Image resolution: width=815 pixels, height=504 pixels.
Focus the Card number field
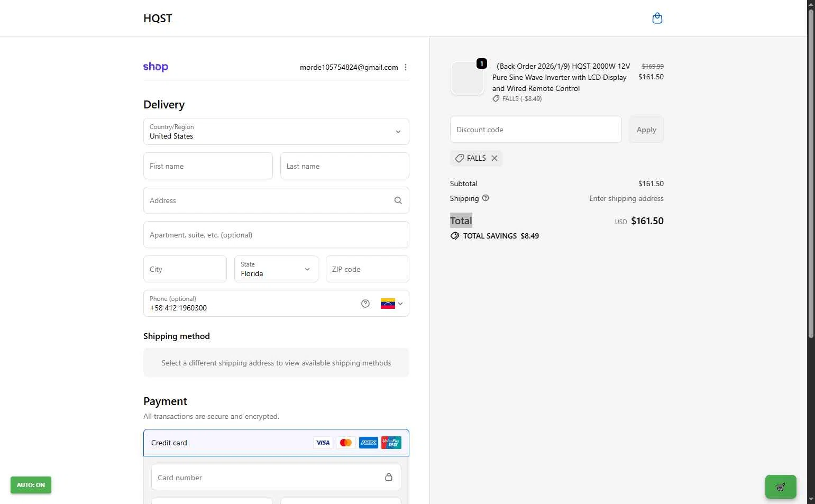[x=276, y=478]
